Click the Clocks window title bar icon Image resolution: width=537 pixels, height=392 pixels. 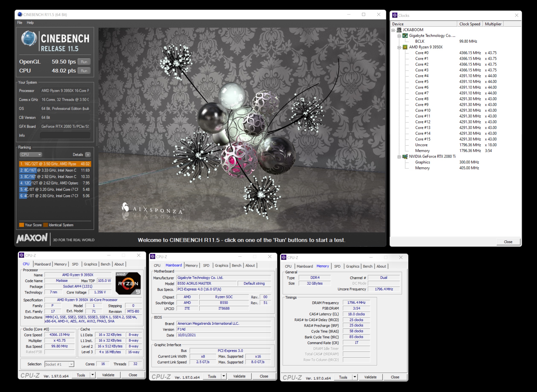(x=395, y=15)
